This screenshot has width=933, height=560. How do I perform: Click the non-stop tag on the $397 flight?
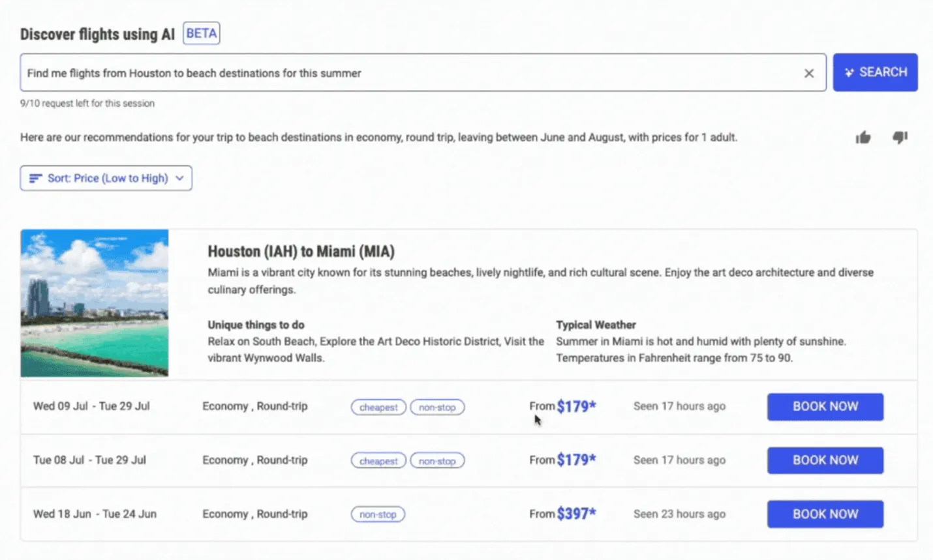click(378, 514)
